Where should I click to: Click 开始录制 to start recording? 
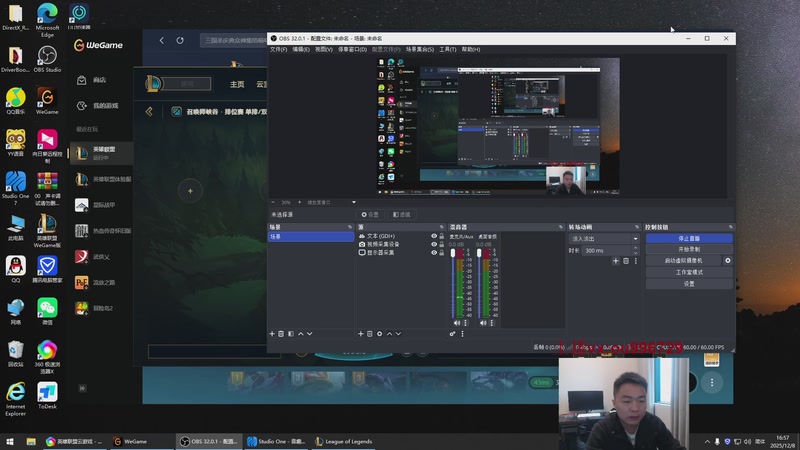coord(689,249)
